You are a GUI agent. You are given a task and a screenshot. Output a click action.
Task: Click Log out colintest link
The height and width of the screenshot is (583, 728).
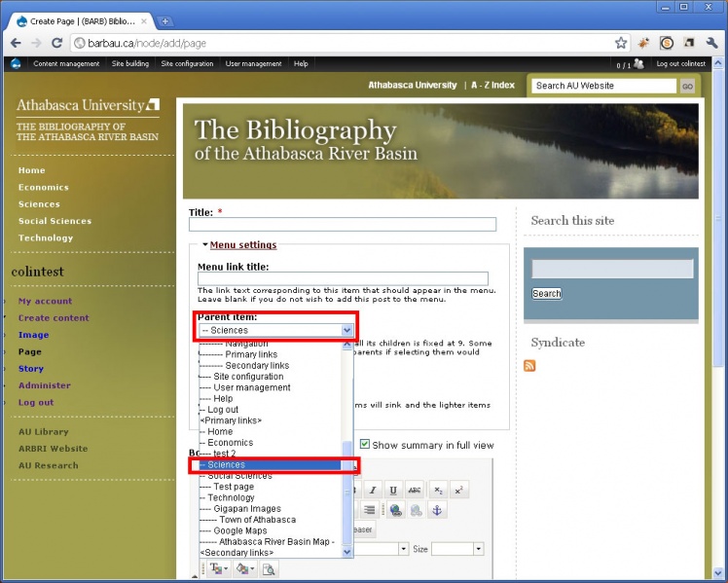click(x=680, y=63)
